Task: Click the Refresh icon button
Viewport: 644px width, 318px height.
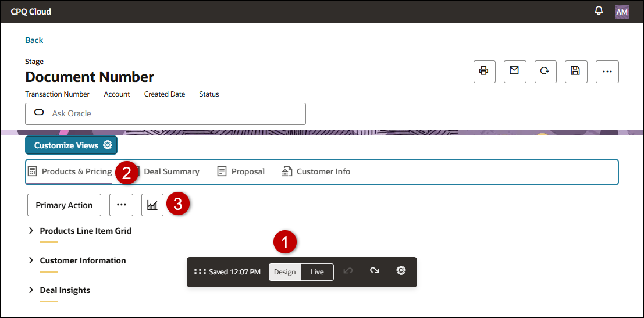Action: 545,72
